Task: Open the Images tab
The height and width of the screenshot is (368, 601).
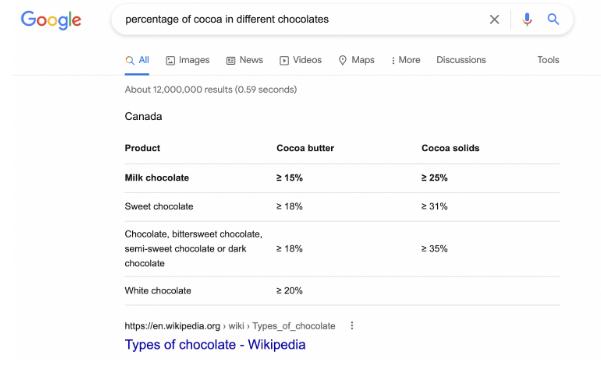Action: coord(187,60)
